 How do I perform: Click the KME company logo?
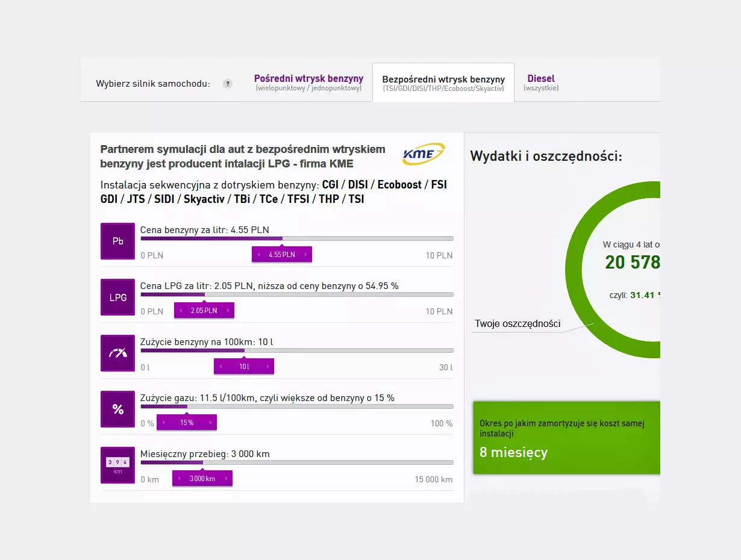point(423,154)
